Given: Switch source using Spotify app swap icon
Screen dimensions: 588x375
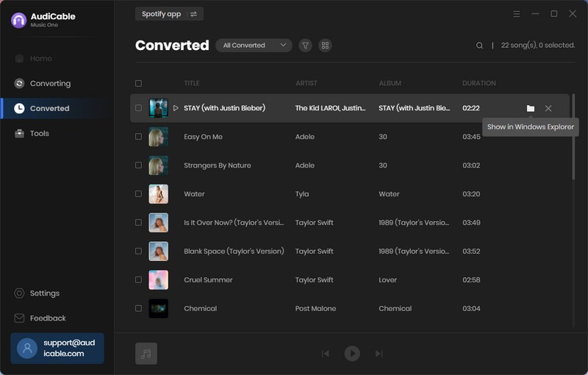Looking at the screenshot, I should (x=193, y=14).
